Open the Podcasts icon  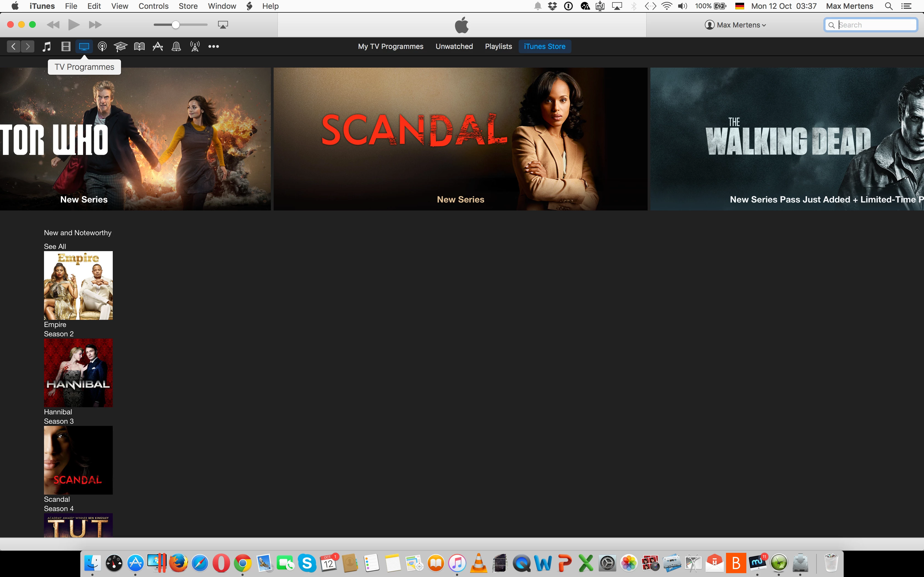102,46
